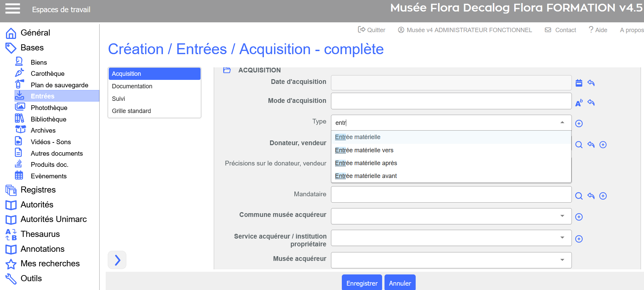Screen dimensions: 644x290
Task: Open the Commune musée acquéreur dropdown
Action: pyautogui.click(x=562, y=216)
